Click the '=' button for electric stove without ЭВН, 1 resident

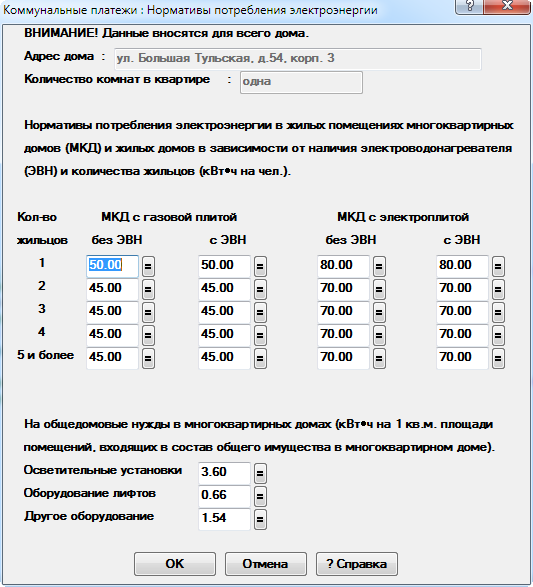(379, 266)
